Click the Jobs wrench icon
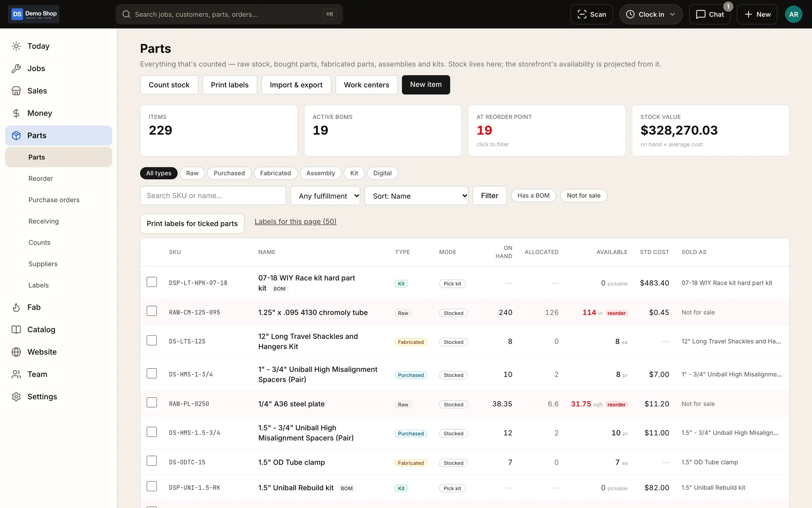The width and height of the screenshot is (812, 508). point(16,68)
